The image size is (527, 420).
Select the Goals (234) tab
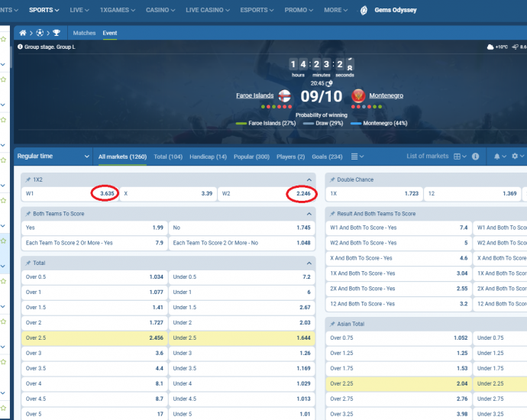click(327, 157)
